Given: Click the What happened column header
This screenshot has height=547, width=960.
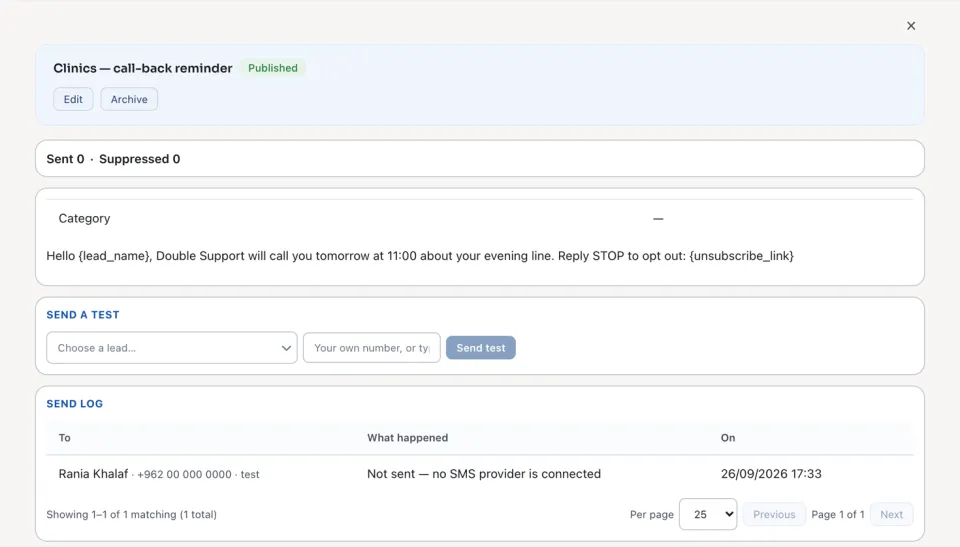Looking at the screenshot, I should pyautogui.click(x=408, y=438).
